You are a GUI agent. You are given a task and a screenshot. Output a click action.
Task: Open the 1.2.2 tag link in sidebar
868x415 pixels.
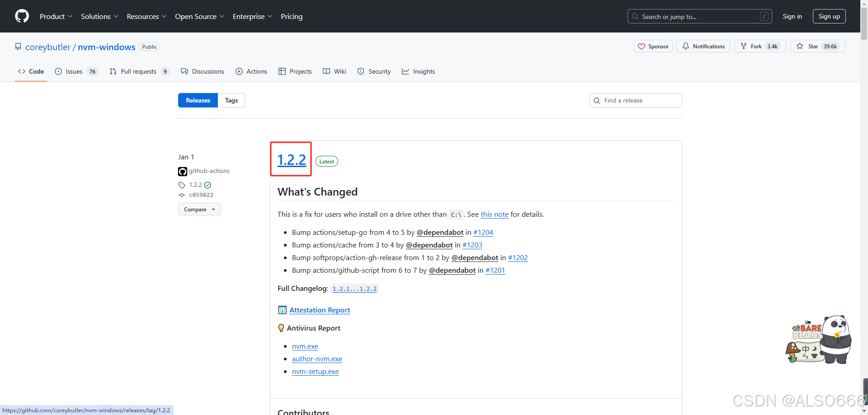[x=196, y=185]
